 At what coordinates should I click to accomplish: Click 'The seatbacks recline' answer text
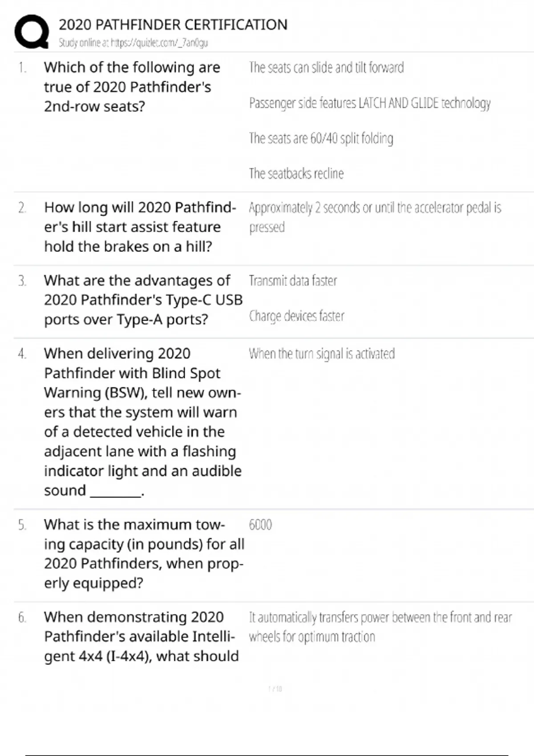tap(296, 173)
